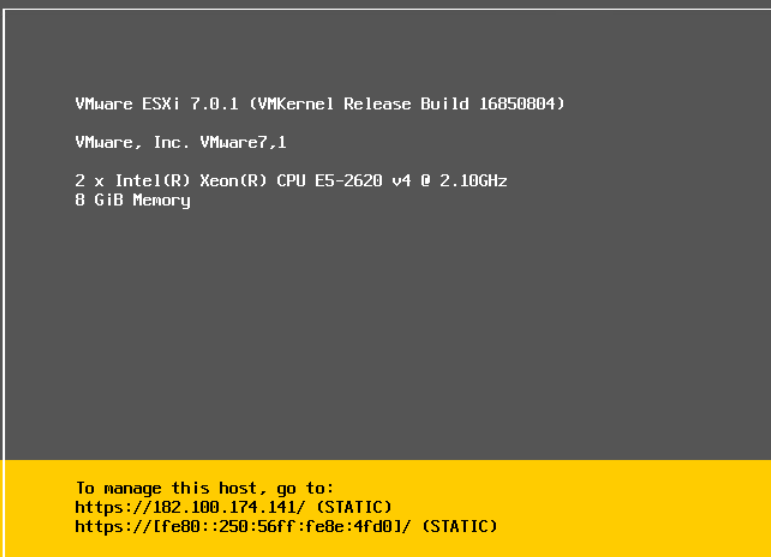Click the empty gray console area

pos(400,330)
